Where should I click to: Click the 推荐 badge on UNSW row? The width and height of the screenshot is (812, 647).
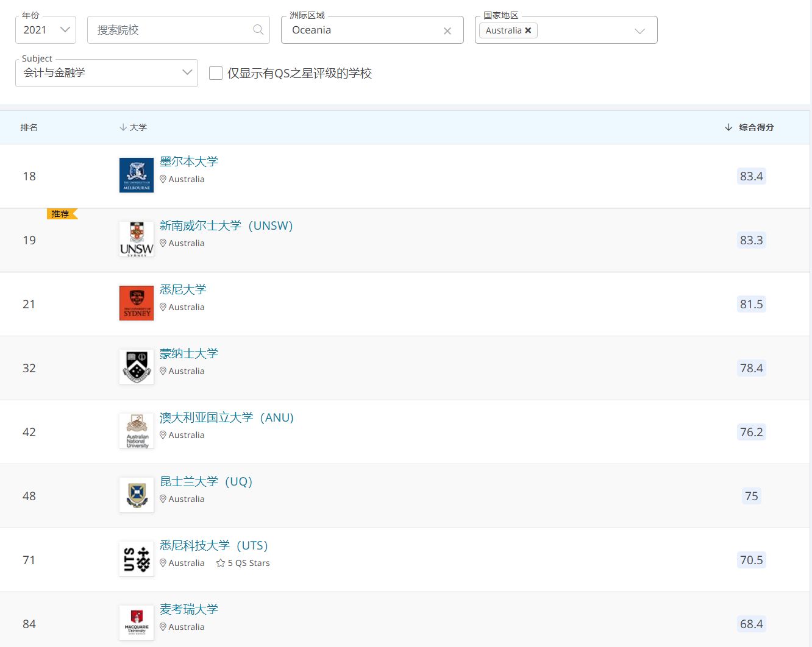[62, 214]
